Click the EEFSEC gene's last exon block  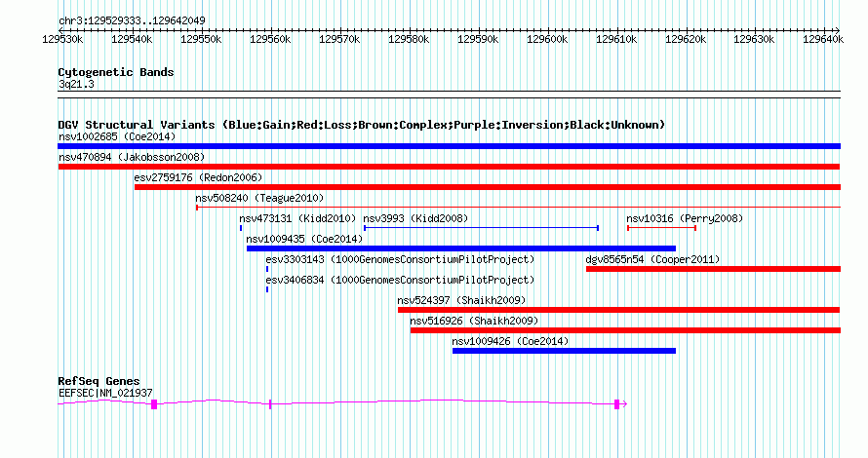click(x=616, y=404)
